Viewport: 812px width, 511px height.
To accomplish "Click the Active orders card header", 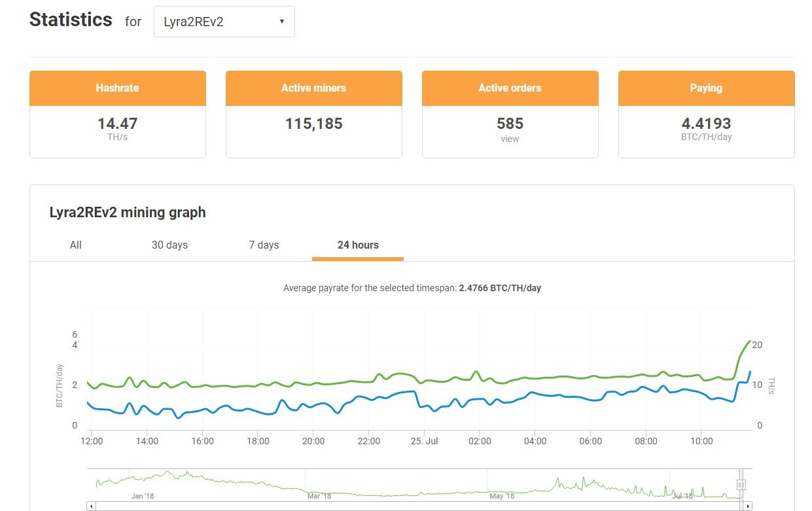I will (510, 88).
